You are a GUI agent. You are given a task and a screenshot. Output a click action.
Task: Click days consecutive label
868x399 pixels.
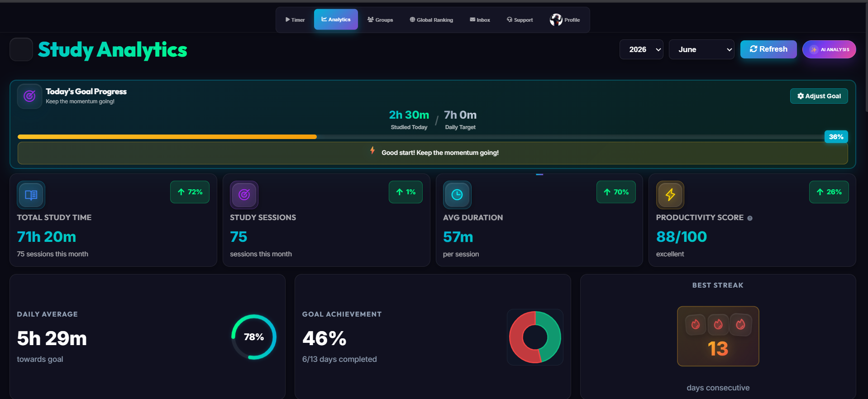pos(718,388)
